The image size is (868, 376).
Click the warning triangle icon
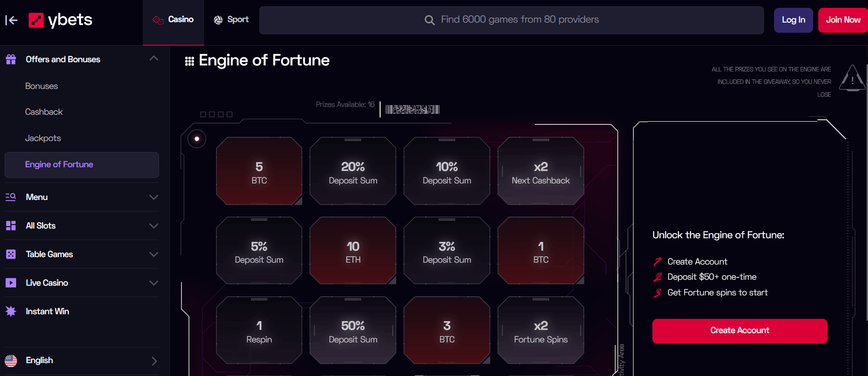tap(852, 78)
